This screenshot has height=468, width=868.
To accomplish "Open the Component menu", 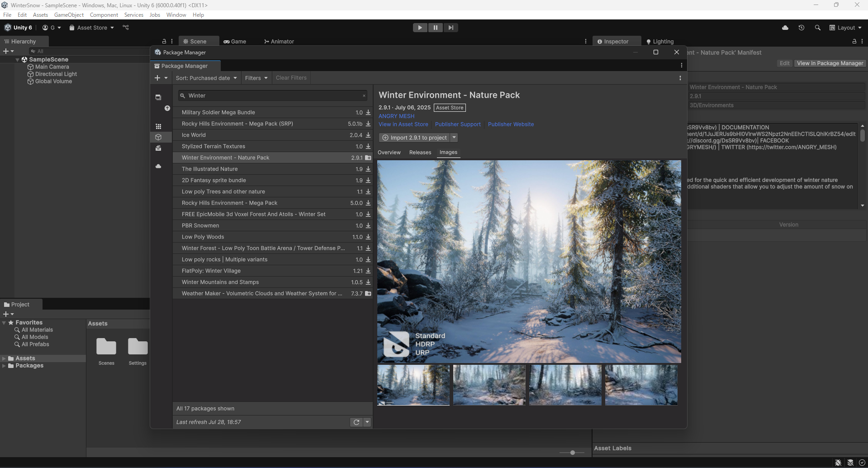I will point(104,15).
